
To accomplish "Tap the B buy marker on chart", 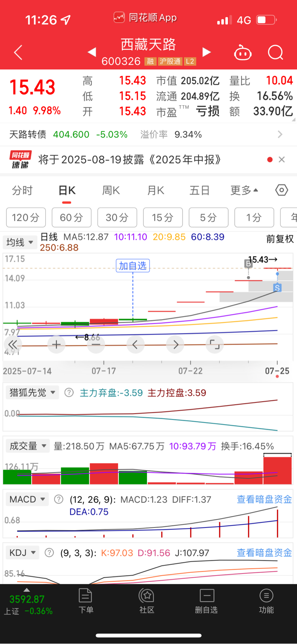I will pyautogui.click(x=248, y=264).
